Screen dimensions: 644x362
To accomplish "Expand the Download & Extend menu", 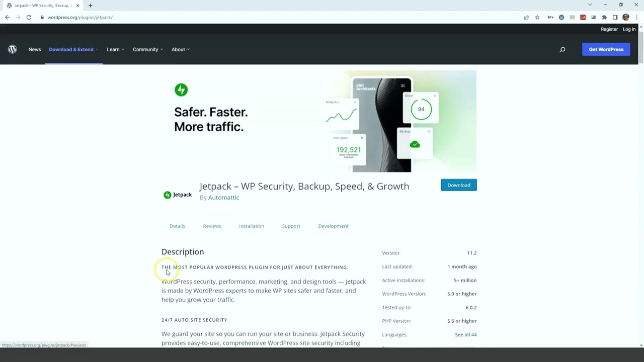I will pyautogui.click(x=73, y=49).
